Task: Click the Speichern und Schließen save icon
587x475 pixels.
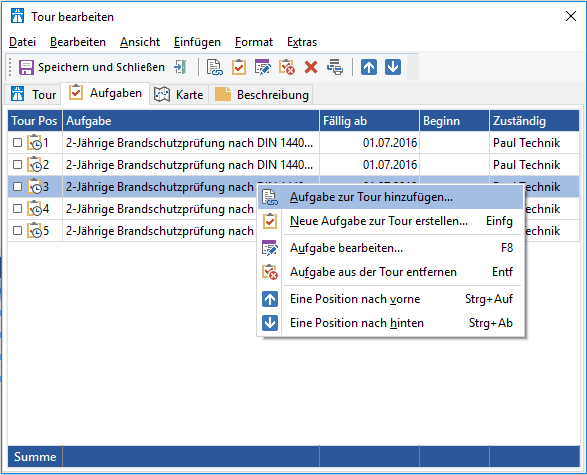Action: pos(27,67)
